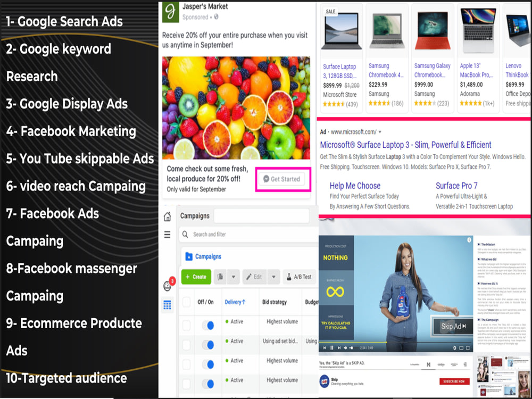
Task: Toggle off the first active campaign switch
Action: (207, 326)
